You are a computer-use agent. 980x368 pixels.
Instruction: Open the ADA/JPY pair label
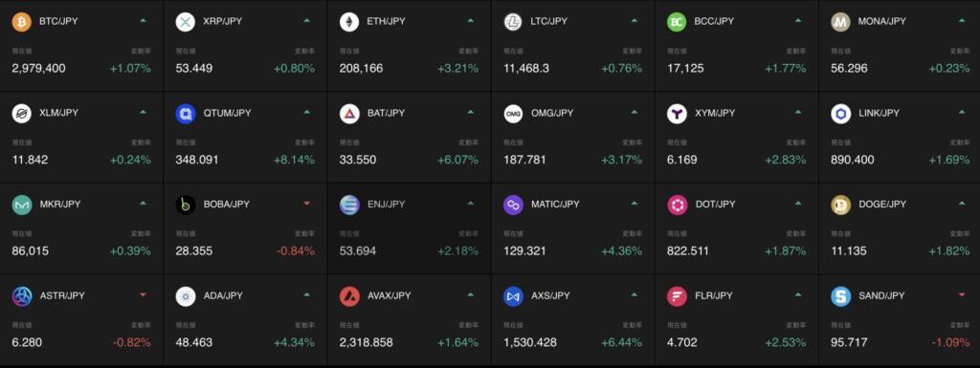[224, 295]
